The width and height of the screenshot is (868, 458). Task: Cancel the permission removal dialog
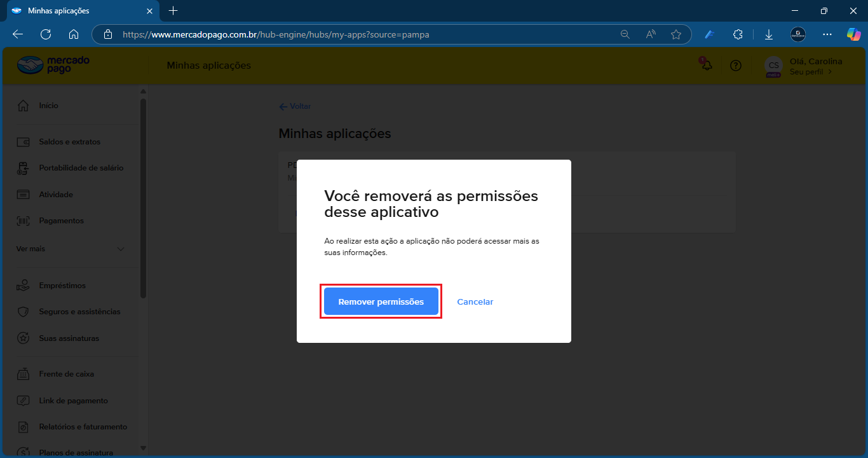[x=475, y=302]
